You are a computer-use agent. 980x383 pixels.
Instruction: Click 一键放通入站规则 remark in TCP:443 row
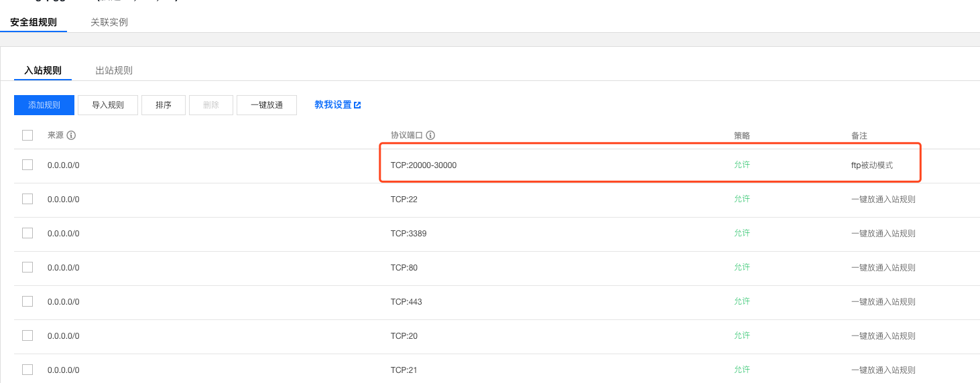pyautogui.click(x=883, y=302)
